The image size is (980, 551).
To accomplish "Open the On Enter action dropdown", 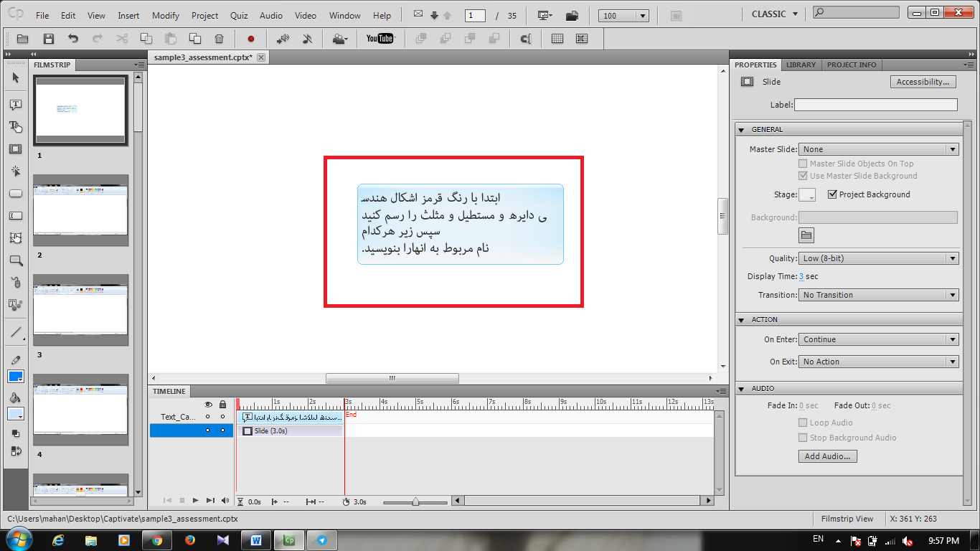I will [879, 339].
